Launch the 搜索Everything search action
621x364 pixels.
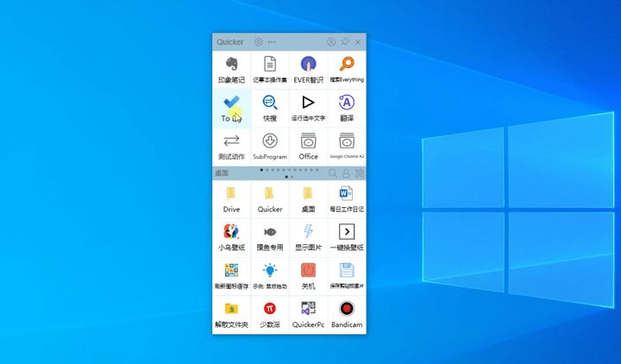click(347, 70)
